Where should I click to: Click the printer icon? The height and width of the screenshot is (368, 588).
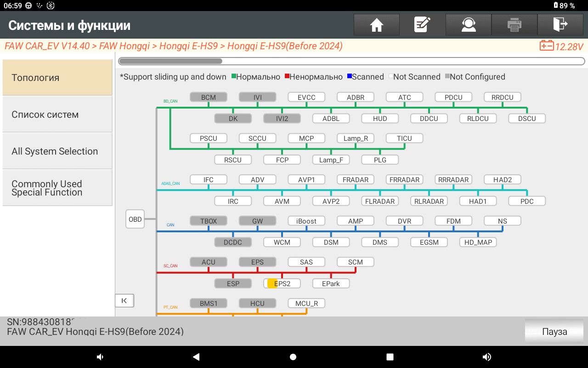(514, 25)
